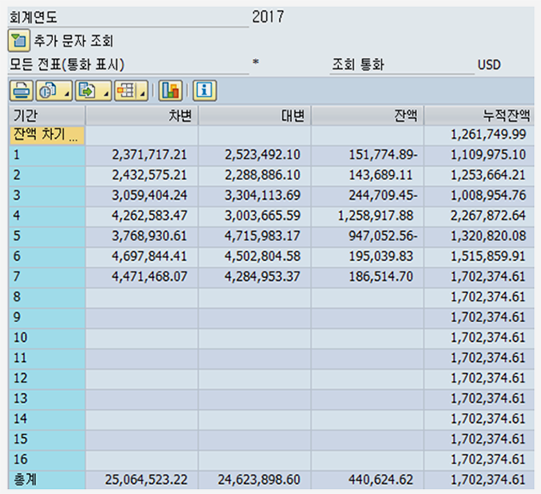Click the fiscal year field 2017
The height and width of the screenshot is (494, 541).
[x=268, y=17]
